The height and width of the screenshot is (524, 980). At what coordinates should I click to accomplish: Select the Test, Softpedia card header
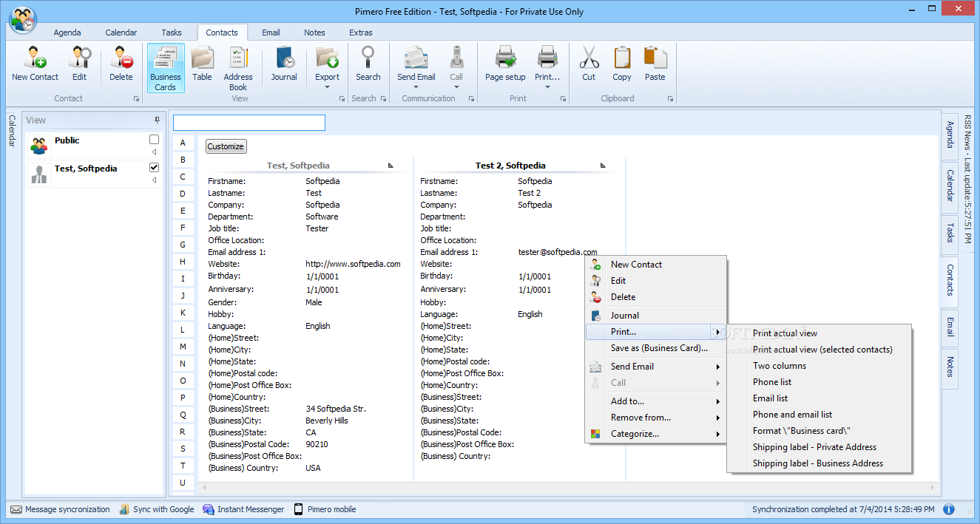click(298, 166)
